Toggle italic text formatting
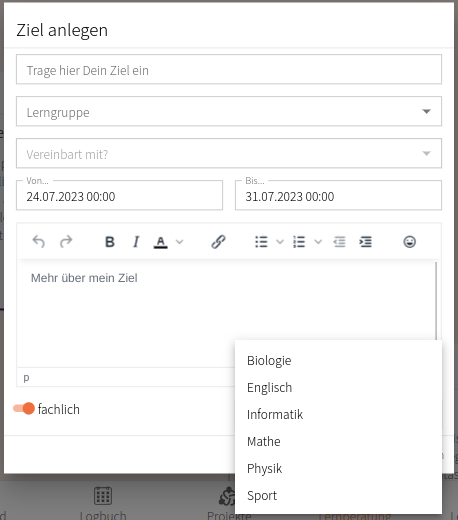458x520 pixels. 136,242
